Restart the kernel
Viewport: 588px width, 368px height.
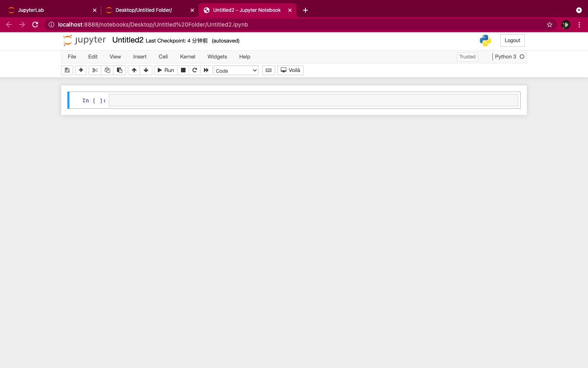[x=194, y=70]
